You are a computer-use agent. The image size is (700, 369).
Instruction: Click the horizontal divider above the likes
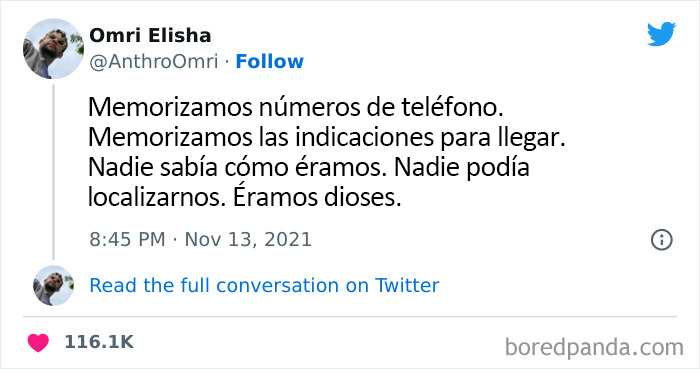click(x=350, y=317)
